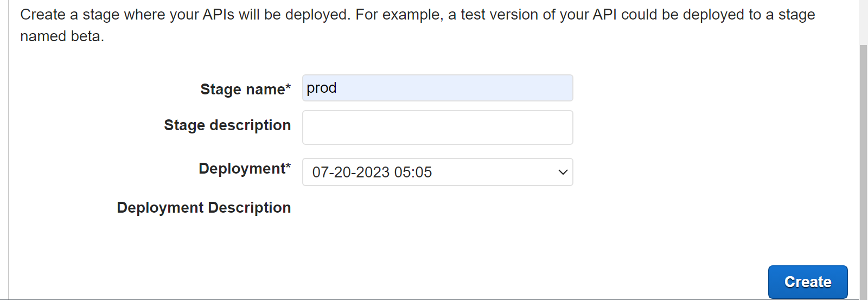
Task: Place cursor after the word prod
Action: (337, 88)
